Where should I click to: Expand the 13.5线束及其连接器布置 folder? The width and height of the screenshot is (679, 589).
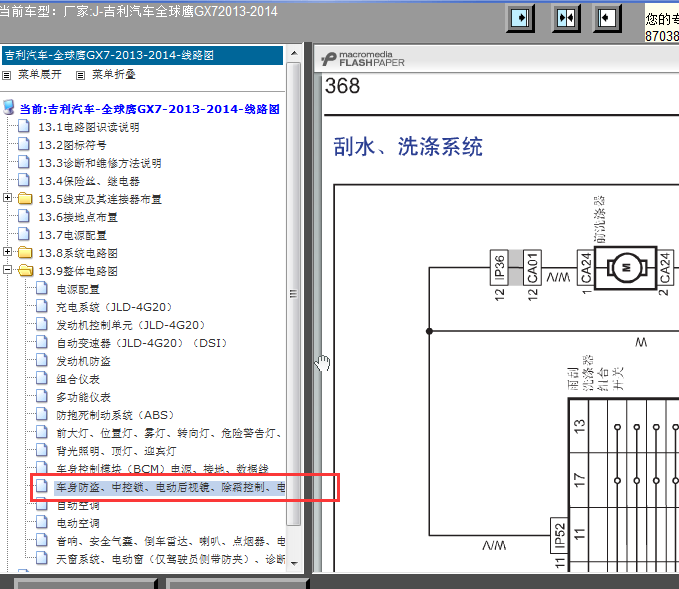pos(7,198)
